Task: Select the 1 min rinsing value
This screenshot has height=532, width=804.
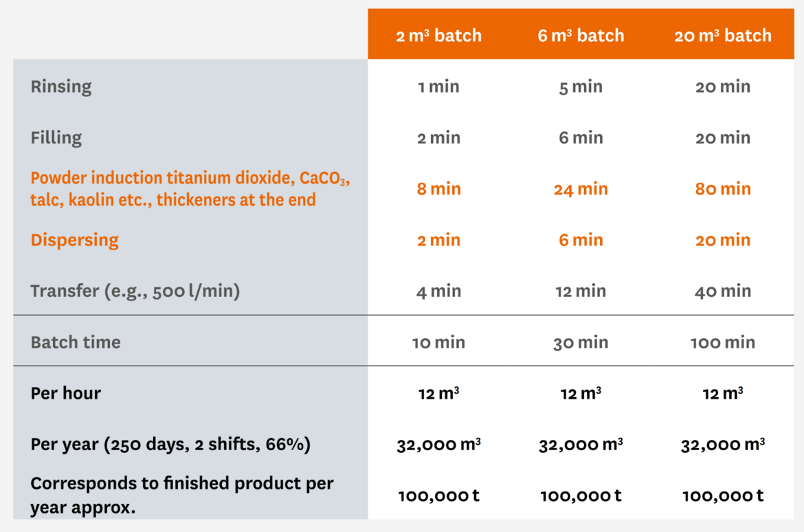Action: pyautogui.click(x=438, y=87)
